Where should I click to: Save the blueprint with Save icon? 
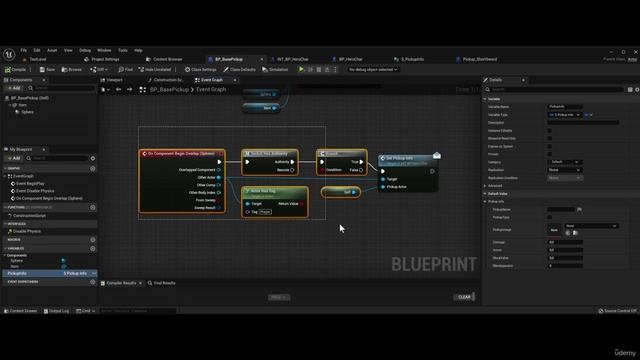tap(47, 69)
